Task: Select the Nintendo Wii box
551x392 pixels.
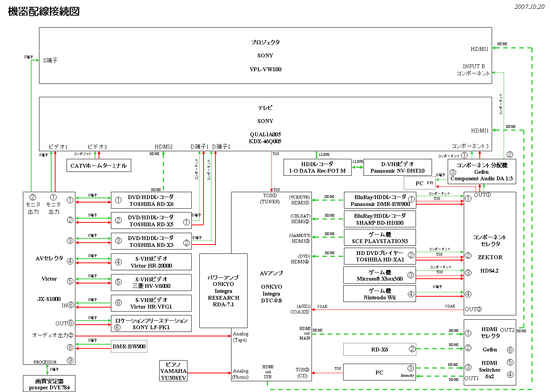Action: (x=379, y=294)
